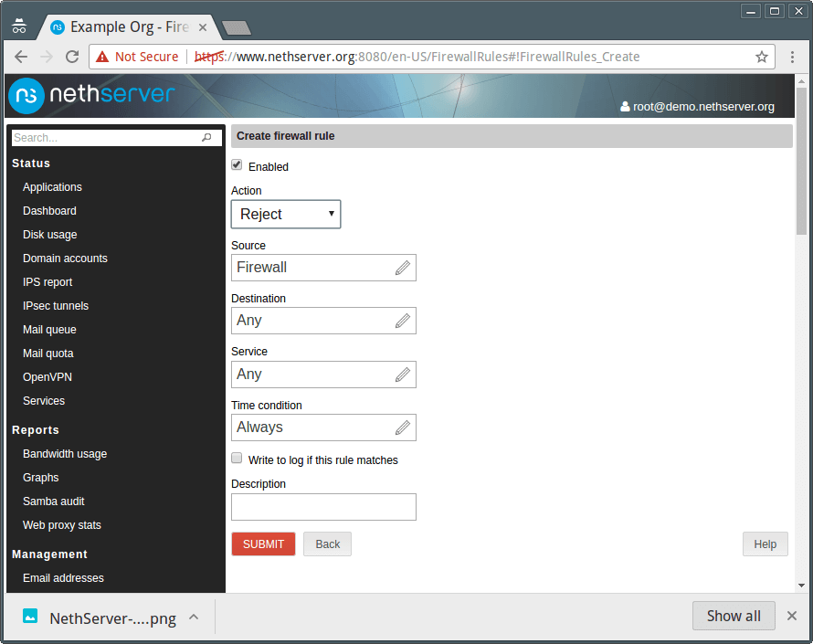
Task: Open the Action dropdown showing Reject
Action: [286, 214]
